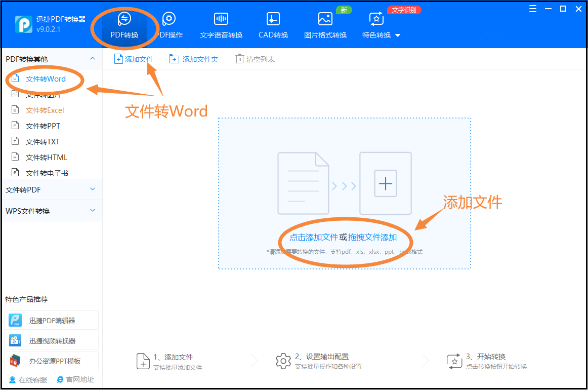Click the PDF转换 swap icon
This screenshot has width=588, height=390.
(124, 18)
